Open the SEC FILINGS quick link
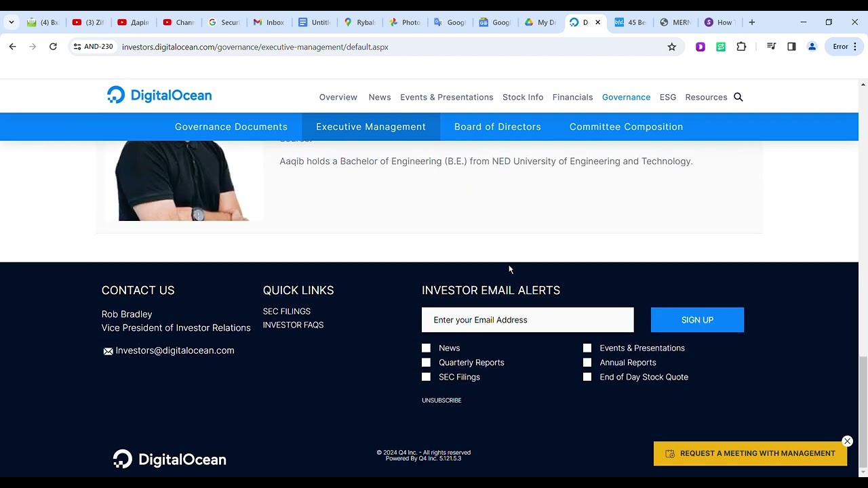This screenshot has height=488, width=868. coord(287,312)
